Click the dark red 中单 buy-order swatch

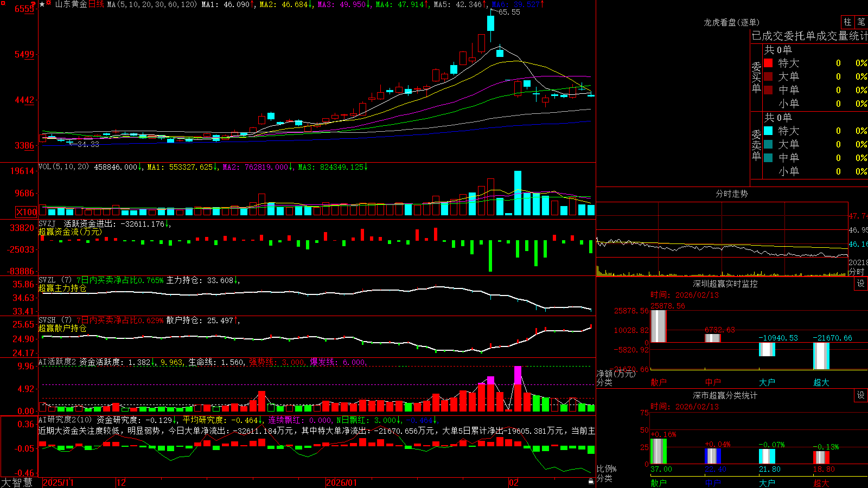(x=768, y=90)
